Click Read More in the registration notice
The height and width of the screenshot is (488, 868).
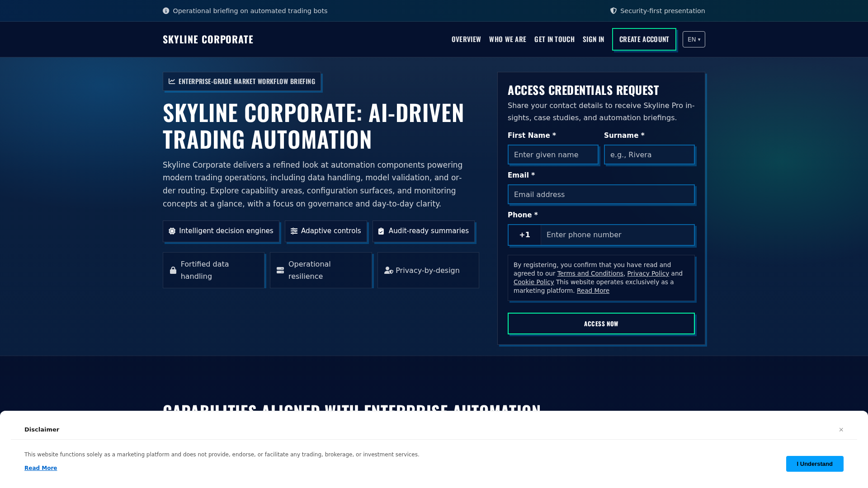point(593,291)
